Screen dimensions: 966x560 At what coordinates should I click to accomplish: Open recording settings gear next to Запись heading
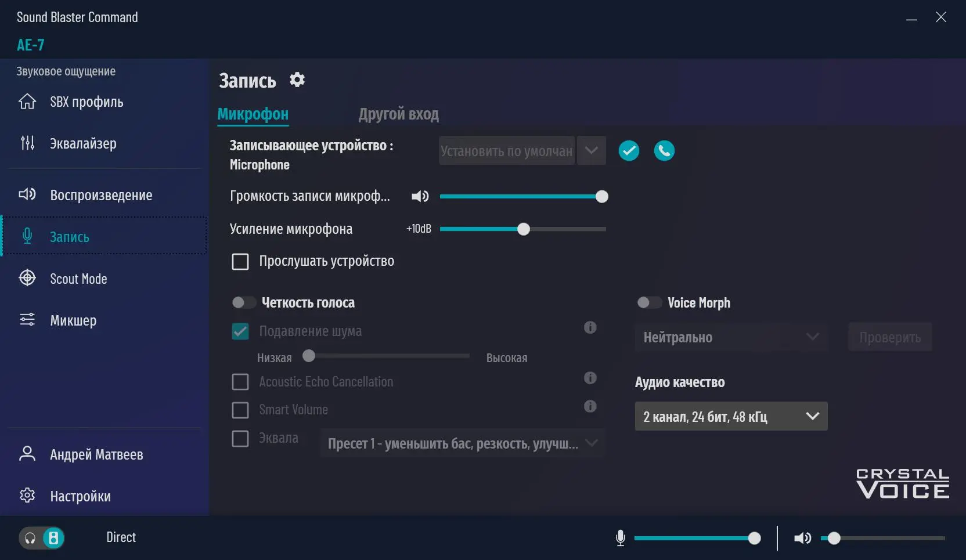[297, 80]
